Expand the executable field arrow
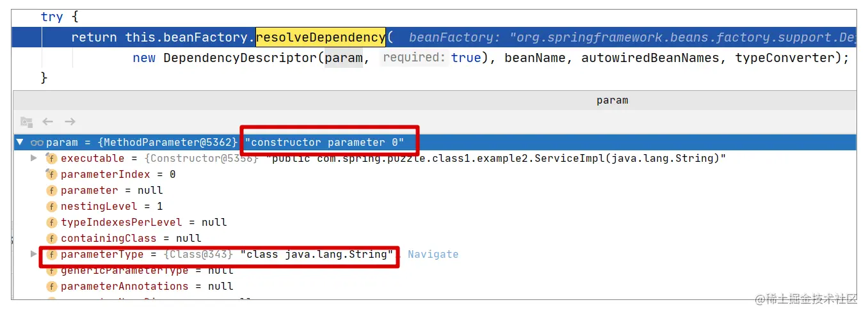Image resolution: width=868 pixels, height=316 pixels. click(34, 158)
